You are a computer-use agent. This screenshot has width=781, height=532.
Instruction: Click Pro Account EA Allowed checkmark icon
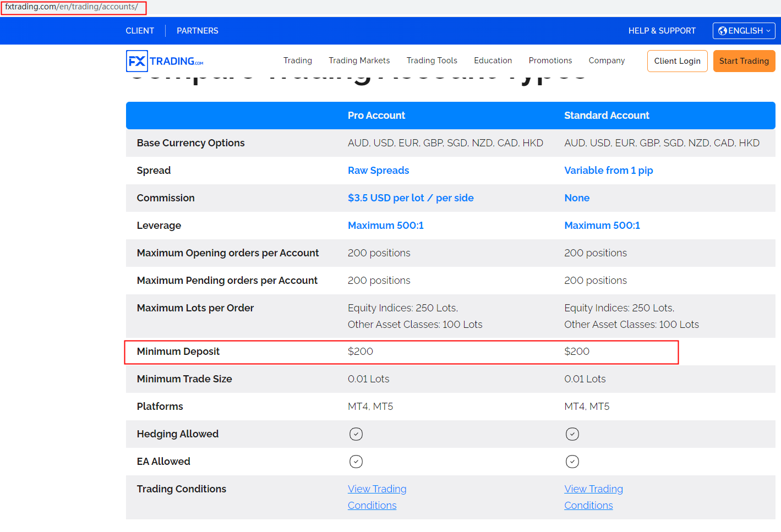point(356,462)
